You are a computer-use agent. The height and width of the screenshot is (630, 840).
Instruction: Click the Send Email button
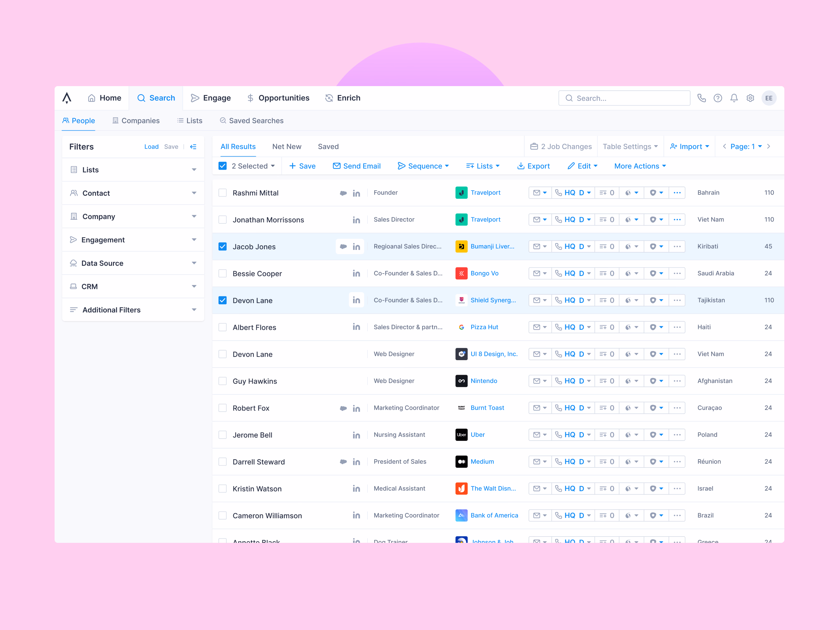pos(356,166)
